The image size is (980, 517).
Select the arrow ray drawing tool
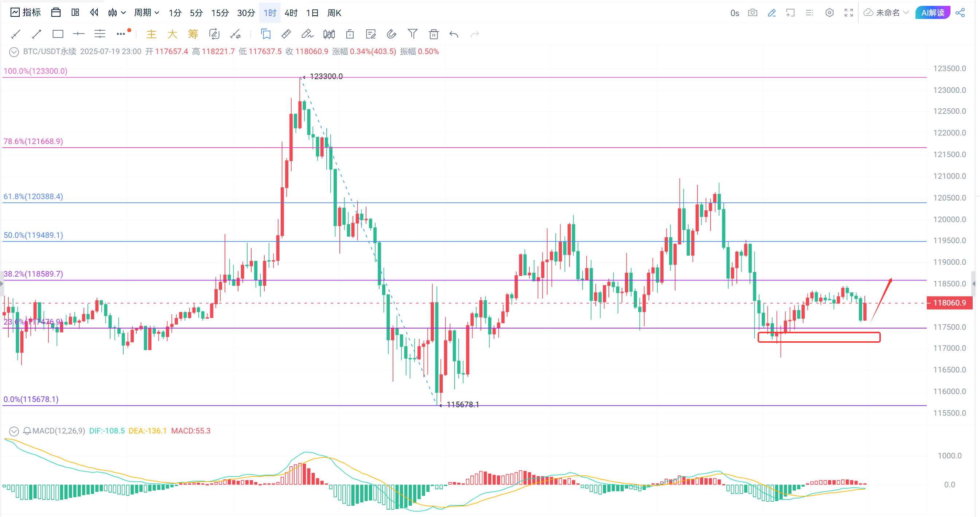pos(36,34)
